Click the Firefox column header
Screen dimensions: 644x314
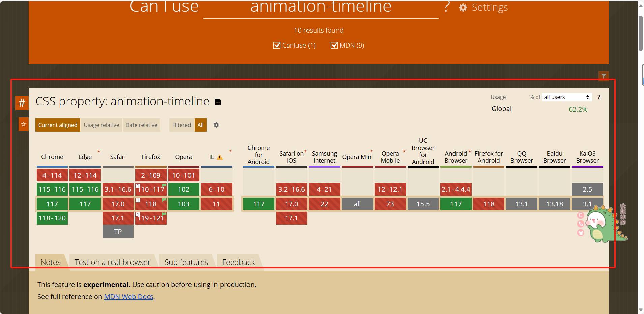pos(151,157)
